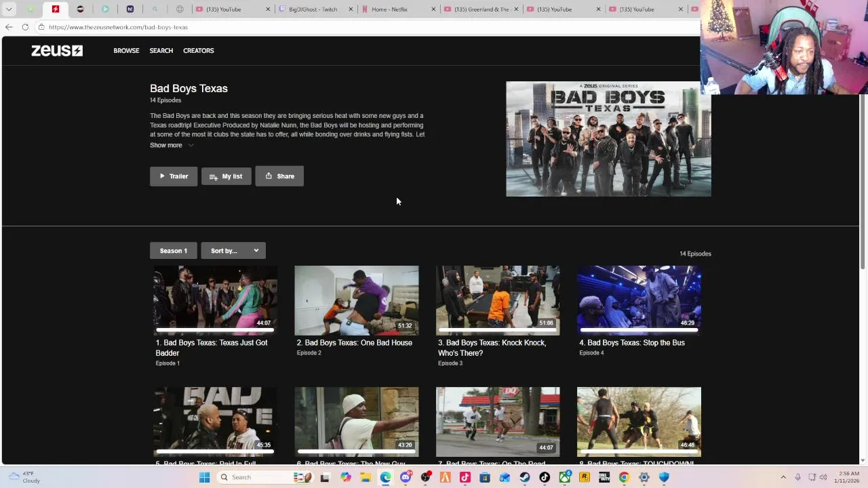Open episode 5 thumbnail Paid In Full
The image size is (868, 488).
tap(216, 422)
